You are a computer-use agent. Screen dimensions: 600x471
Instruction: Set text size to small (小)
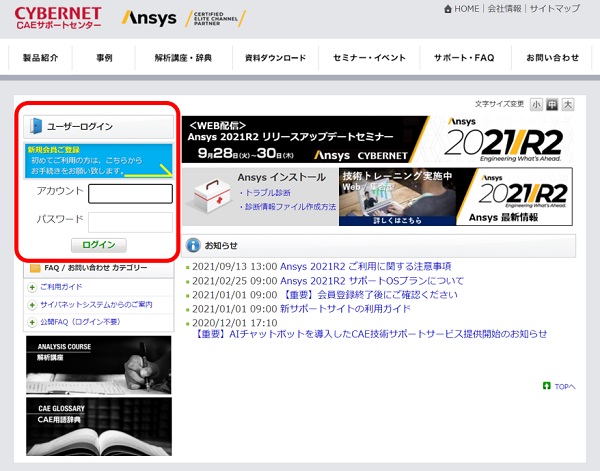point(536,104)
